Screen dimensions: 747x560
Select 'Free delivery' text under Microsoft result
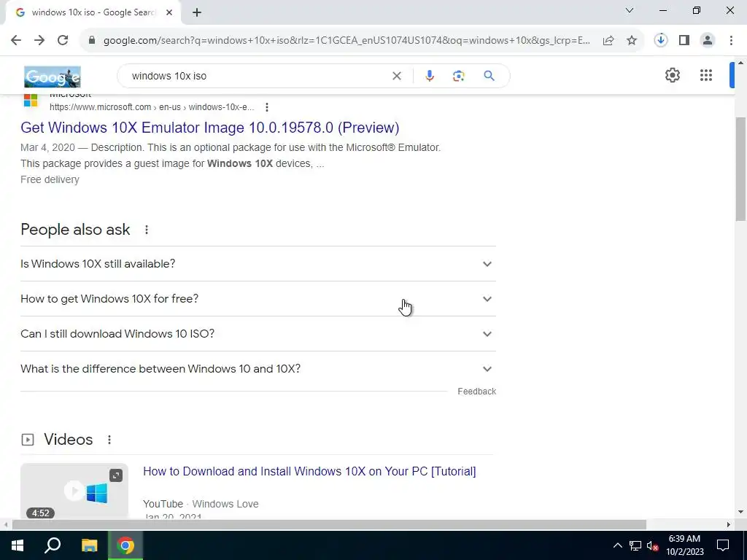[50, 179]
